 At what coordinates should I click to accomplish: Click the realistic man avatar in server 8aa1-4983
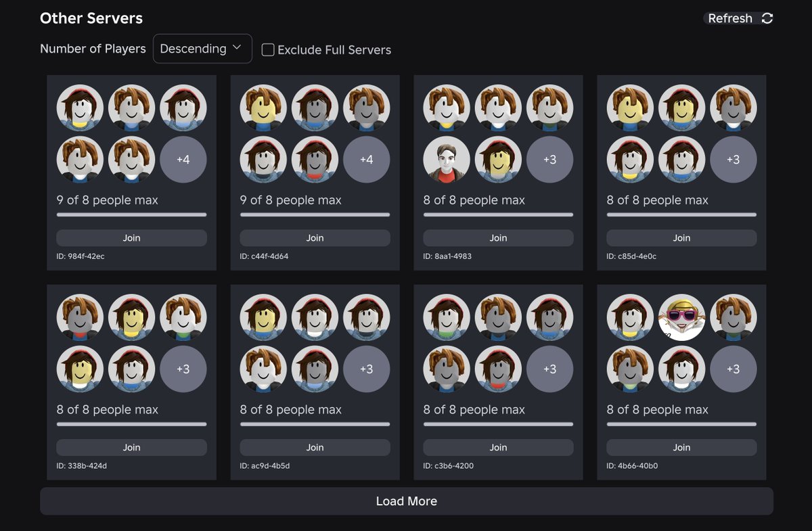[447, 160]
